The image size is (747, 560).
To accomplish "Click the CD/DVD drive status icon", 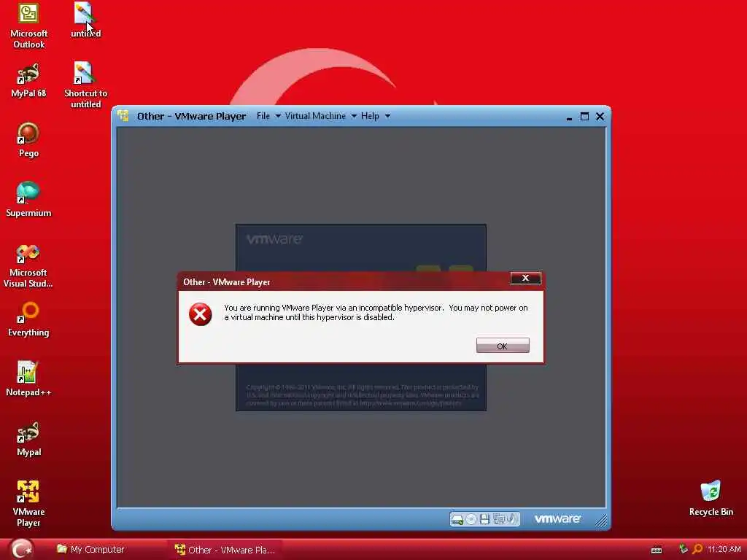I will coord(471,519).
